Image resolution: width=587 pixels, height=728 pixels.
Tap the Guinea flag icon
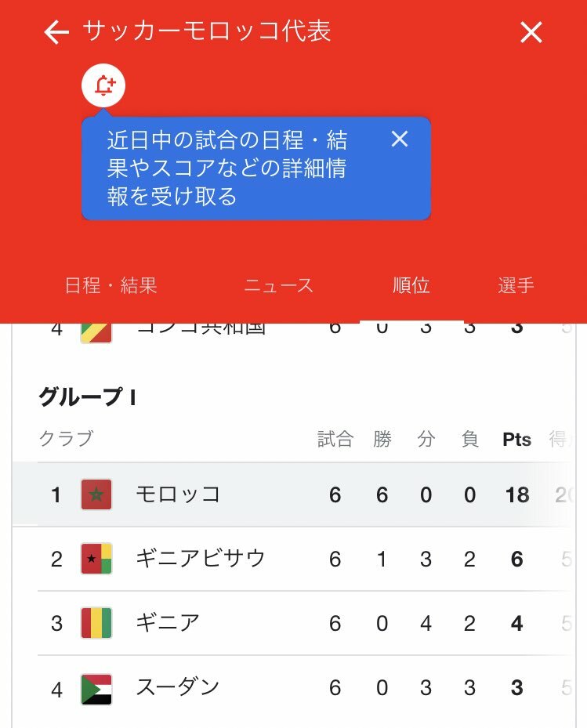96,624
